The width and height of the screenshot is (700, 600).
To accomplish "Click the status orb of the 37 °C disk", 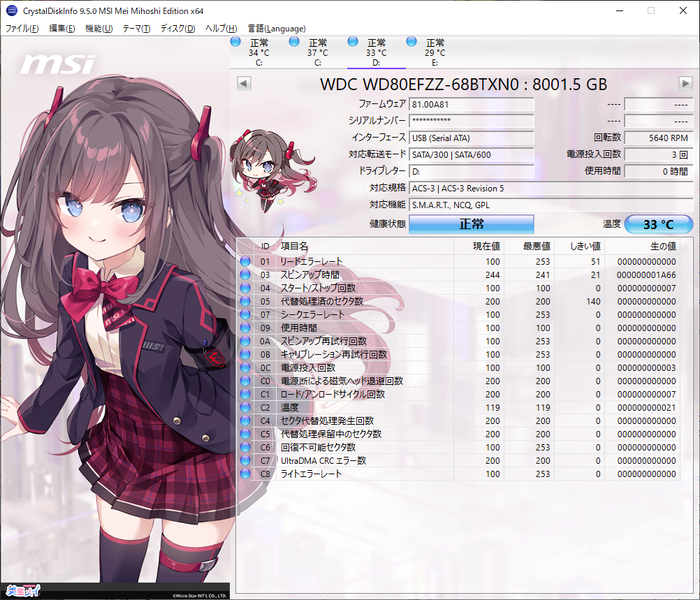I will [294, 41].
